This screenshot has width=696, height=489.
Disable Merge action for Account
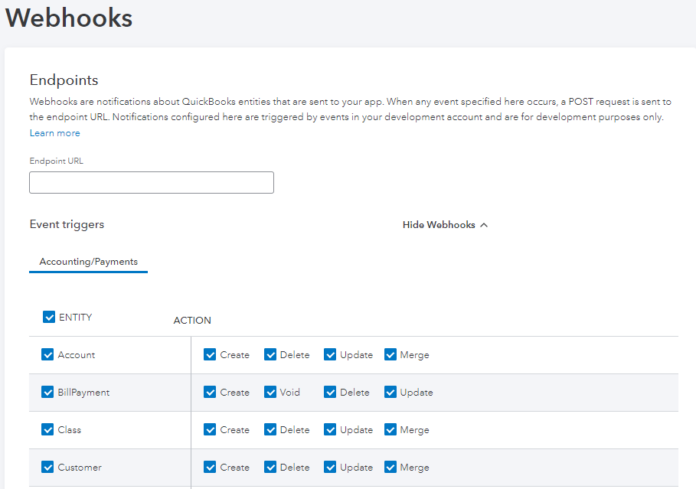click(390, 355)
